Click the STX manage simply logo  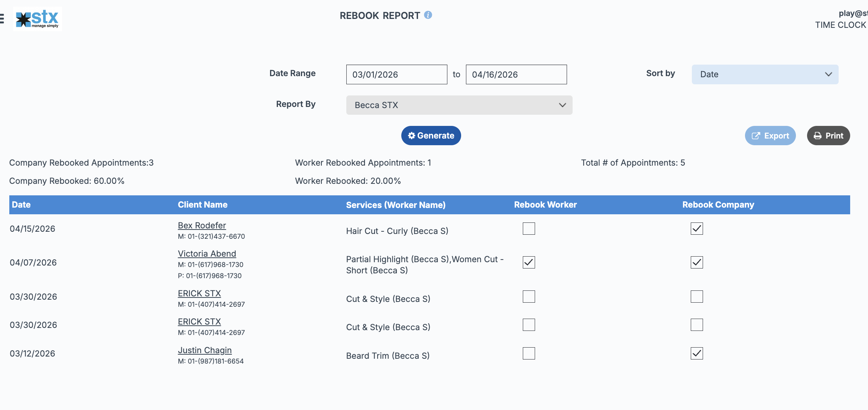38,18
